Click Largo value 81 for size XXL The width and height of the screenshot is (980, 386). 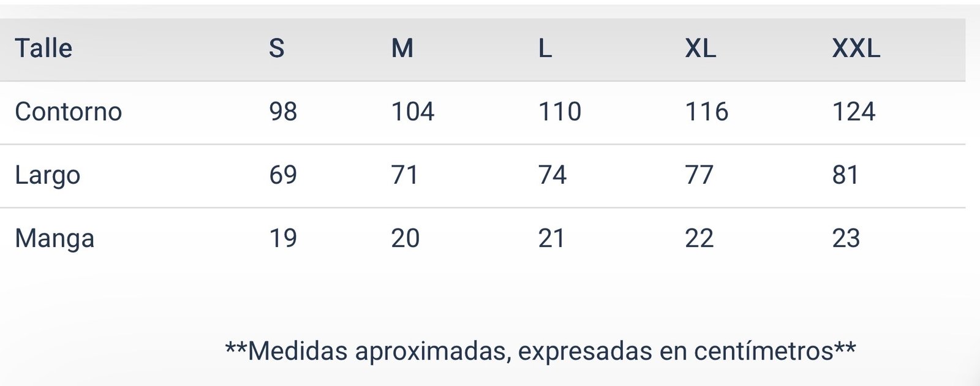(845, 175)
